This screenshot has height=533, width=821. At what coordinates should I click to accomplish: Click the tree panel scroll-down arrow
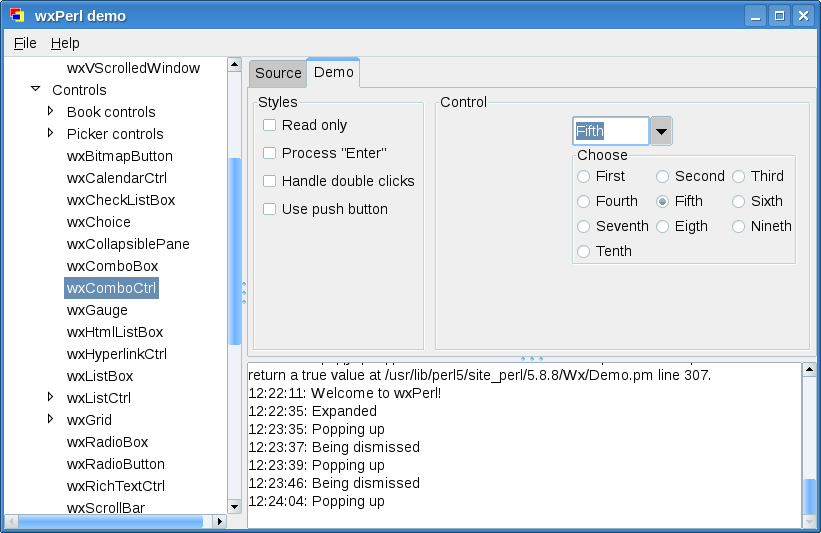click(235, 506)
